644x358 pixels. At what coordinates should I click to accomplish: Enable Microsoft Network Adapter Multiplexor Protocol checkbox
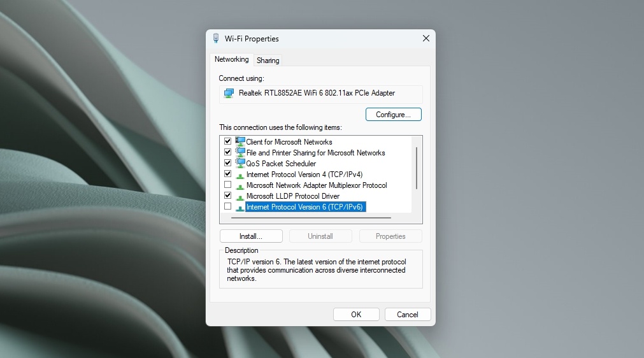tap(227, 185)
